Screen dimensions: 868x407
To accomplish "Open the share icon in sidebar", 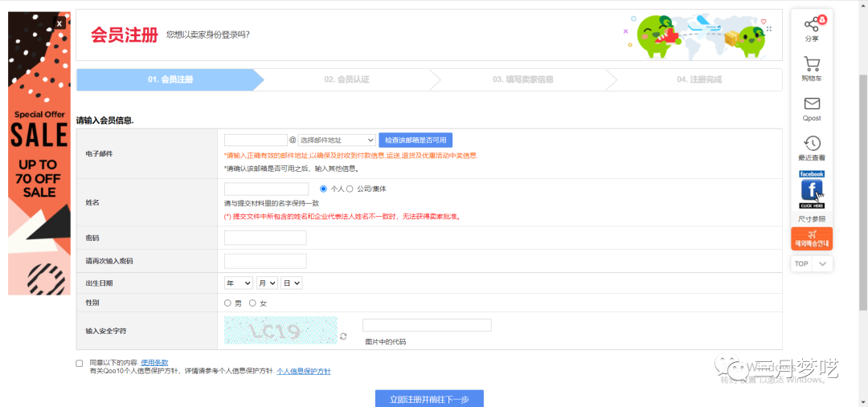I will [811, 24].
